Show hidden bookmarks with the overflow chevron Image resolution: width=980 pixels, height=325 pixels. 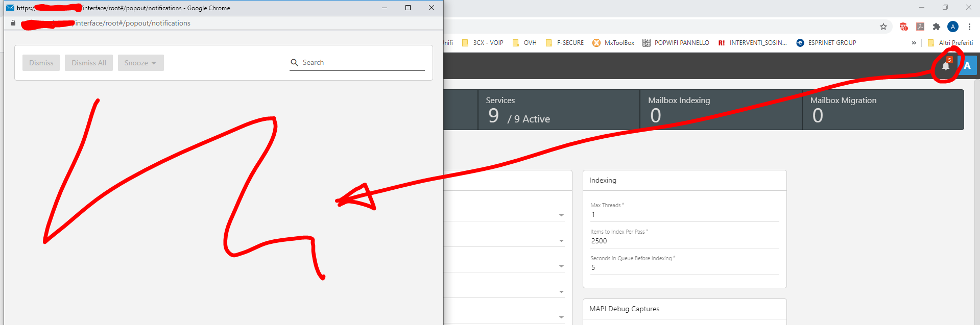[x=914, y=43]
